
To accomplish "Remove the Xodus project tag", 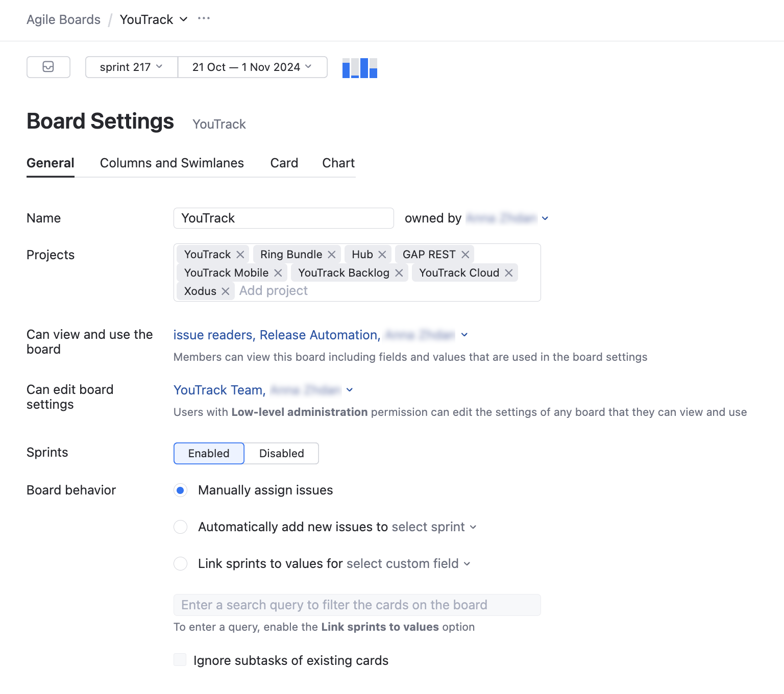I will 226,291.
